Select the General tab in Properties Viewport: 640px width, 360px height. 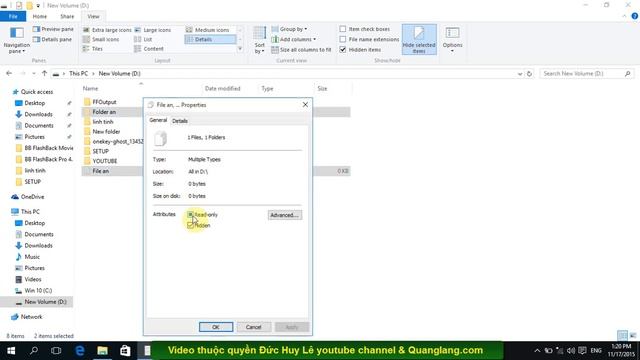click(158, 120)
